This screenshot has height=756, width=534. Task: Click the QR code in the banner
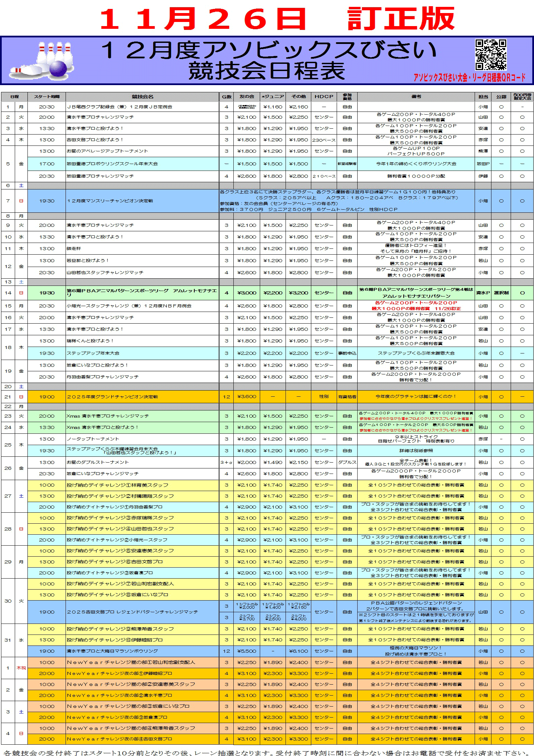pos(490,55)
